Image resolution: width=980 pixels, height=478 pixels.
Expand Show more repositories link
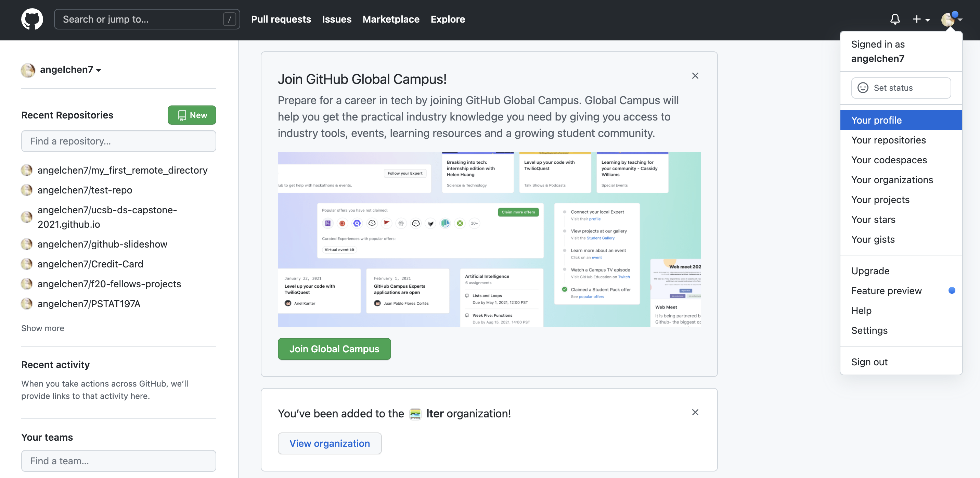[42, 327]
